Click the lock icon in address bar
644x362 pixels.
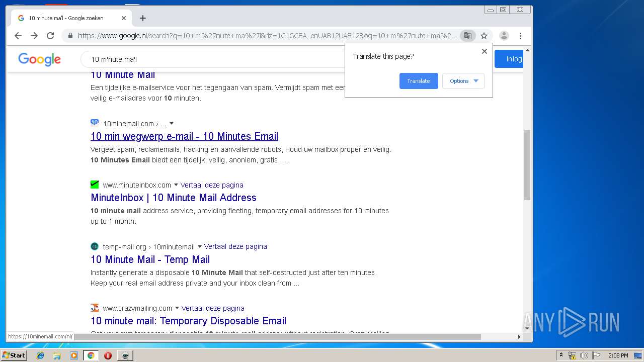70,36
